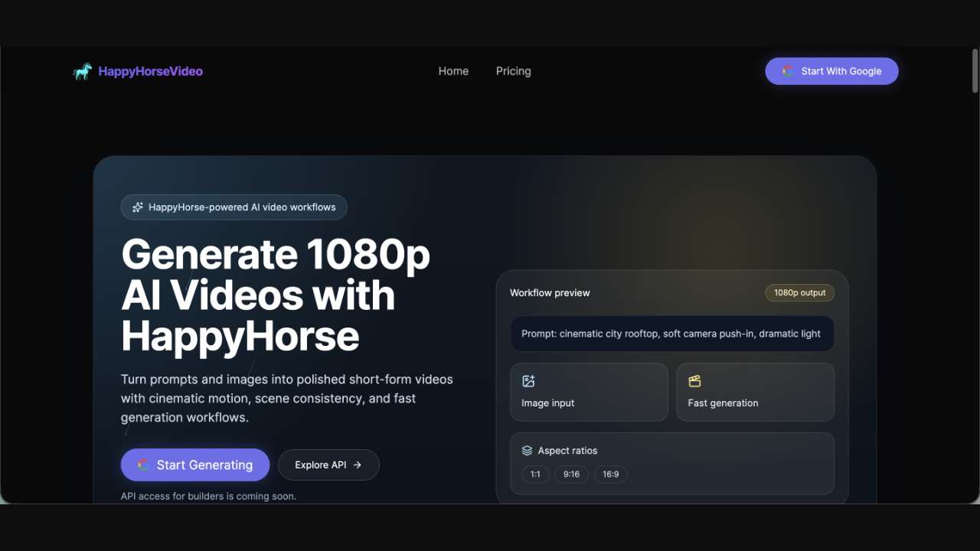Select the 1:1 aspect ratio chip

tap(534, 474)
